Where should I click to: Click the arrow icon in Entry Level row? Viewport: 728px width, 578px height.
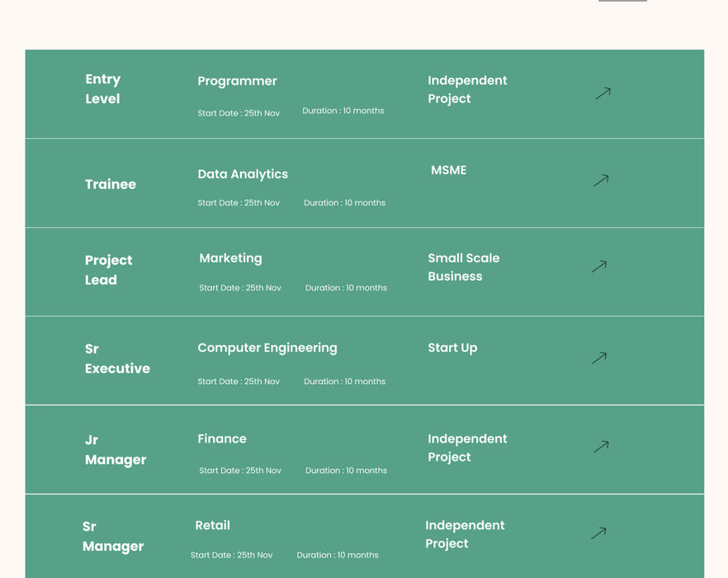click(x=603, y=93)
